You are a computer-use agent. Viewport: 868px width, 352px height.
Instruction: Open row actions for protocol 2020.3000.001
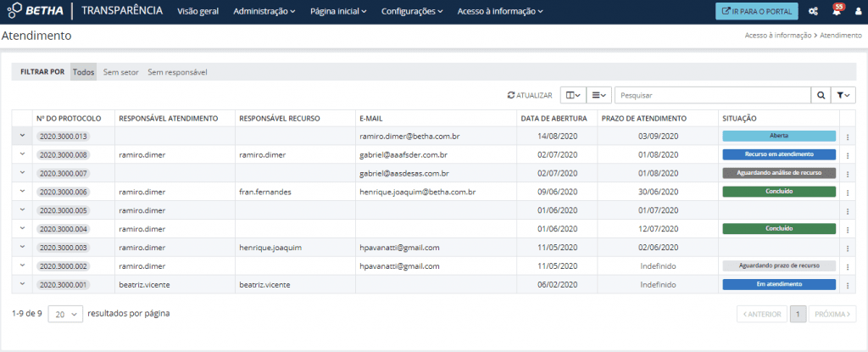click(848, 285)
